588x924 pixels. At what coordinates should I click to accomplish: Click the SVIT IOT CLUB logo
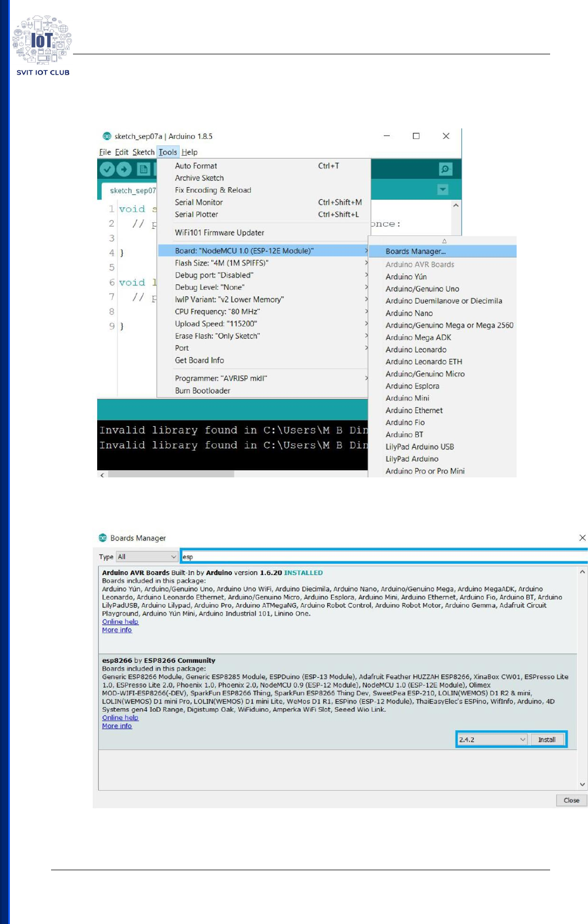point(43,46)
